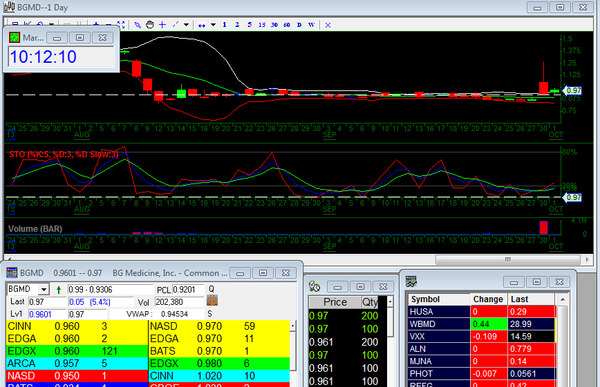Click the 0.05 (5.4%) change value
This screenshot has height=387, width=600.
point(90,302)
